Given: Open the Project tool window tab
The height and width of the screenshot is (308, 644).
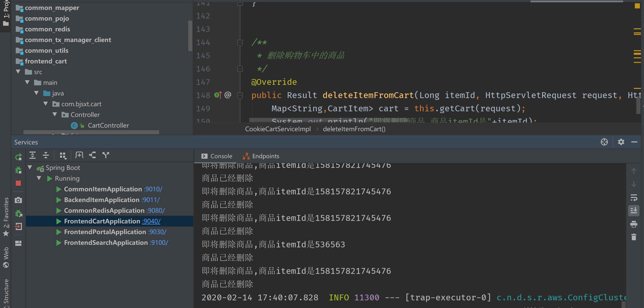Looking at the screenshot, I should [x=6, y=13].
